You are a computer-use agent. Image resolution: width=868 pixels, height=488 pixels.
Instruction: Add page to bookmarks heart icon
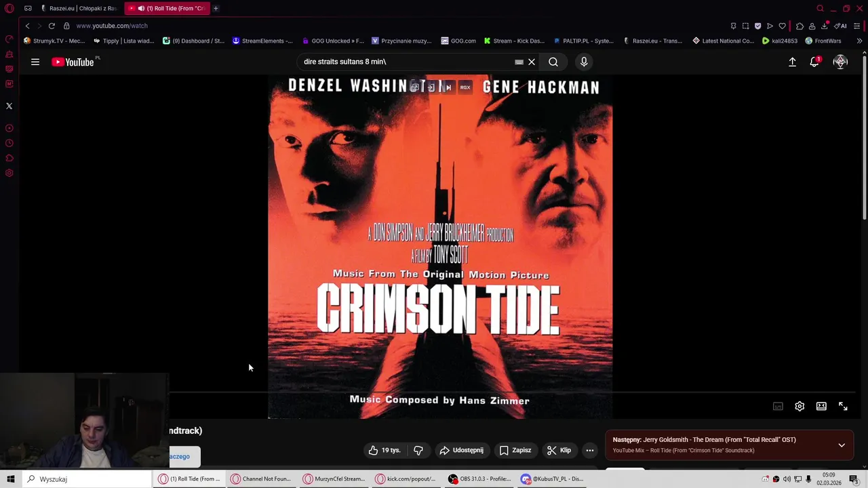[782, 26]
